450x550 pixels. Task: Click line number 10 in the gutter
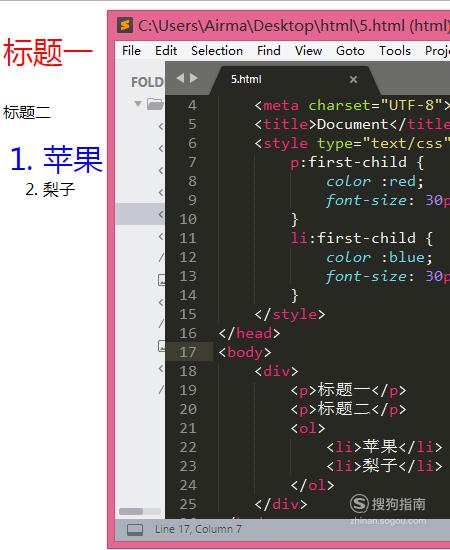coord(188,219)
